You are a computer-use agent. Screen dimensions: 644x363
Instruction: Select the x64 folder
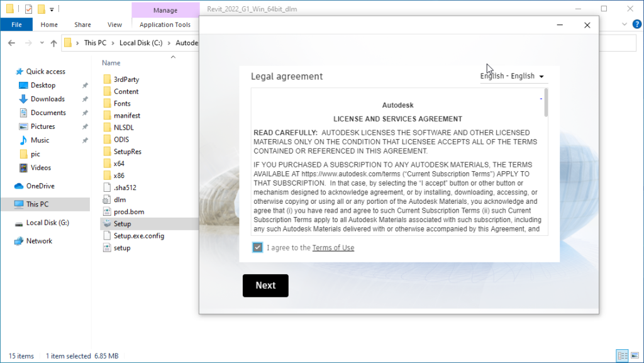119,164
